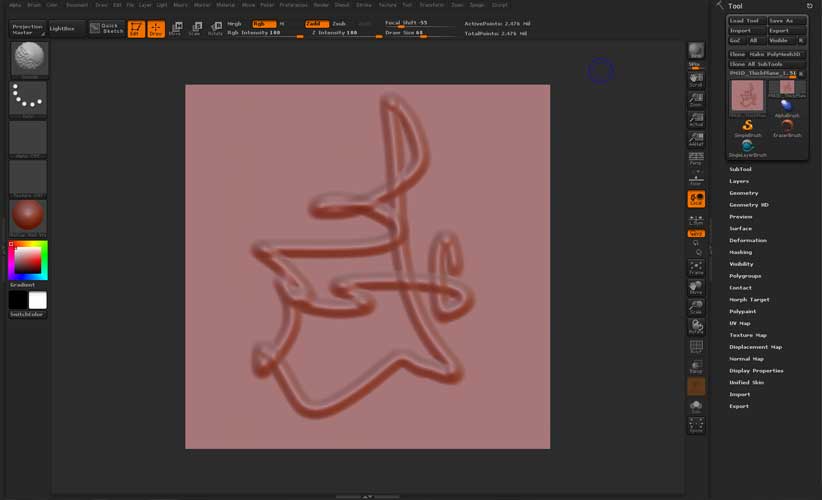Open the LightBox browser
The image size is (822, 500).
pos(66,29)
